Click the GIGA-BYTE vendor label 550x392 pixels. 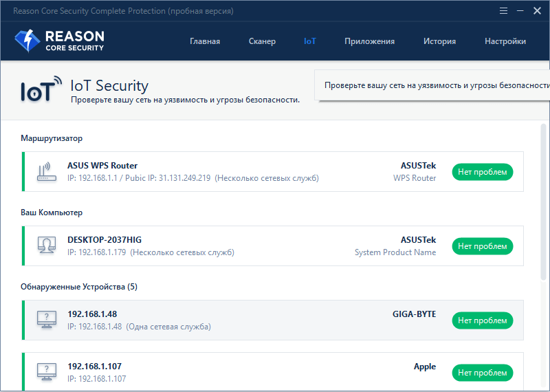tap(415, 314)
